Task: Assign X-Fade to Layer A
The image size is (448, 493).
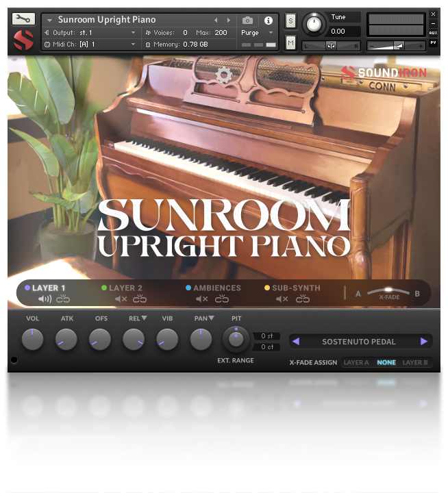Action: pyautogui.click(x=356, y=362)
